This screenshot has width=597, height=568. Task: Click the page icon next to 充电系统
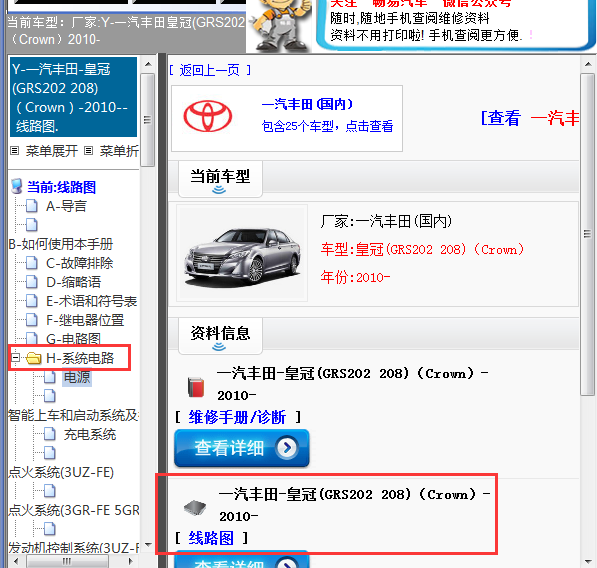tap(49, 434)
